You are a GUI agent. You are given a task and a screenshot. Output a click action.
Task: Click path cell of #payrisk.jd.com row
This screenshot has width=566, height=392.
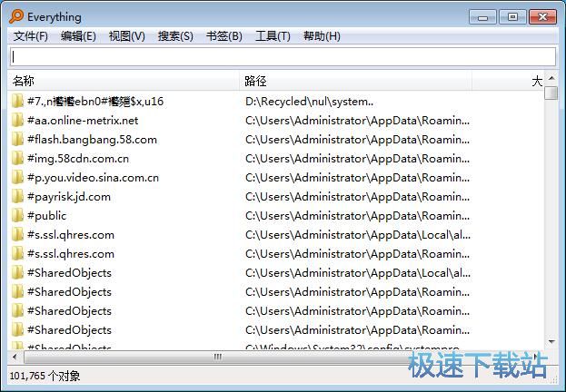tap(357, 197)
